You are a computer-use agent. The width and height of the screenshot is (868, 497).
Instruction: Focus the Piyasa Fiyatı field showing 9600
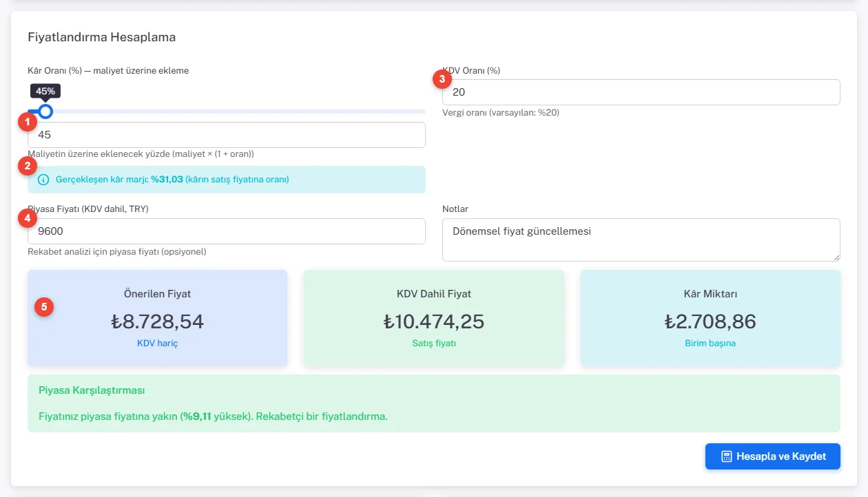coord(227,231)
